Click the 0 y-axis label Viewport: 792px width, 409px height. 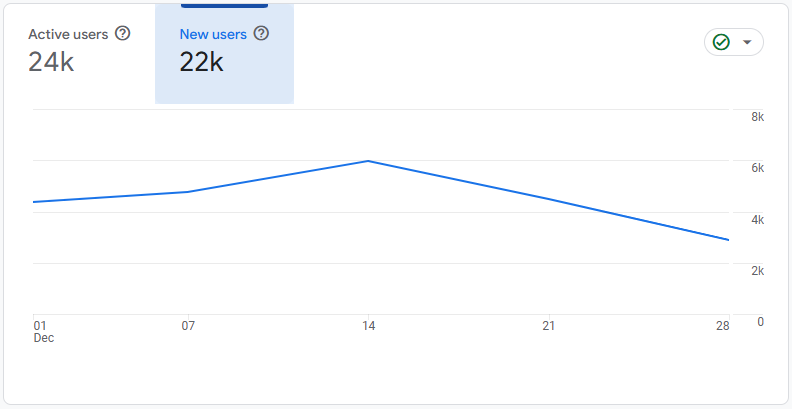[761, 322]
